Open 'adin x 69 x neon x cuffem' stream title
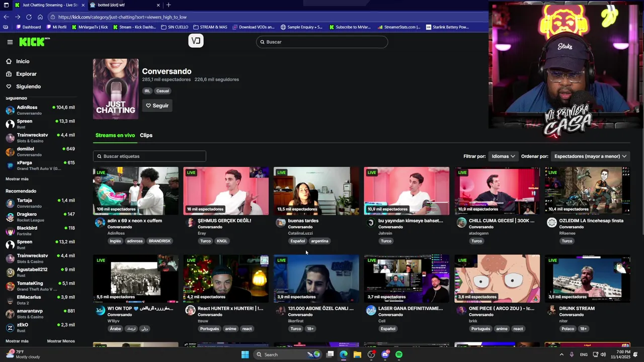644x362 pixels. [x=134, y=221]
